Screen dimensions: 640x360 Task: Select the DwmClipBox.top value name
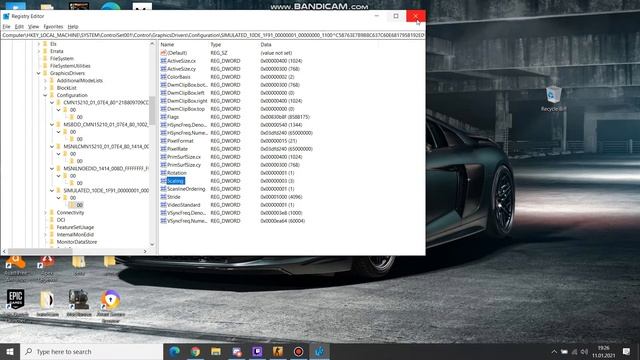[x=186, y=109]
